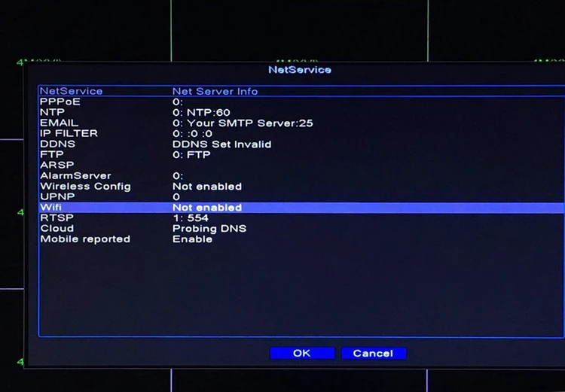
Task: Click the '0: :0 :0' IP filter value
Action: [x=192, y=133]
